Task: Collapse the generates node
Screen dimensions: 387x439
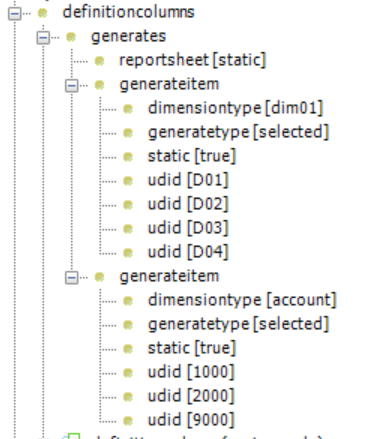Action: pyautogui.click(x=43, y=37)
